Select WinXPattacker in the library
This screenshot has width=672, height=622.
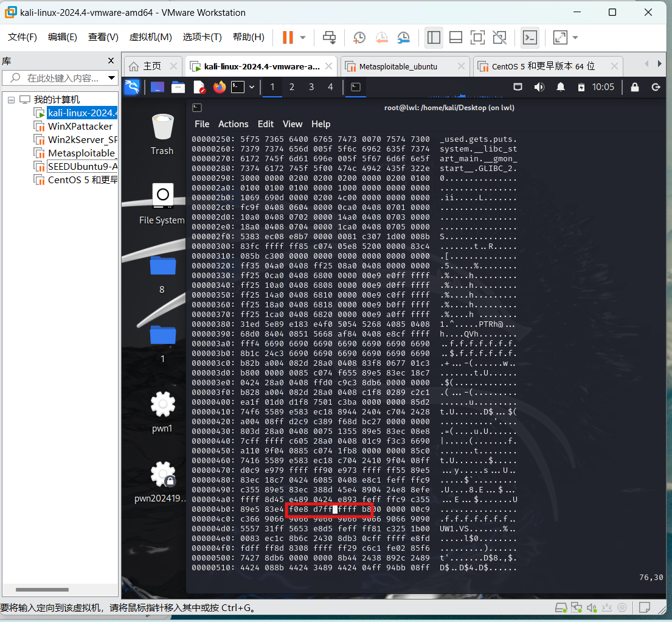(x=80, y=127)
